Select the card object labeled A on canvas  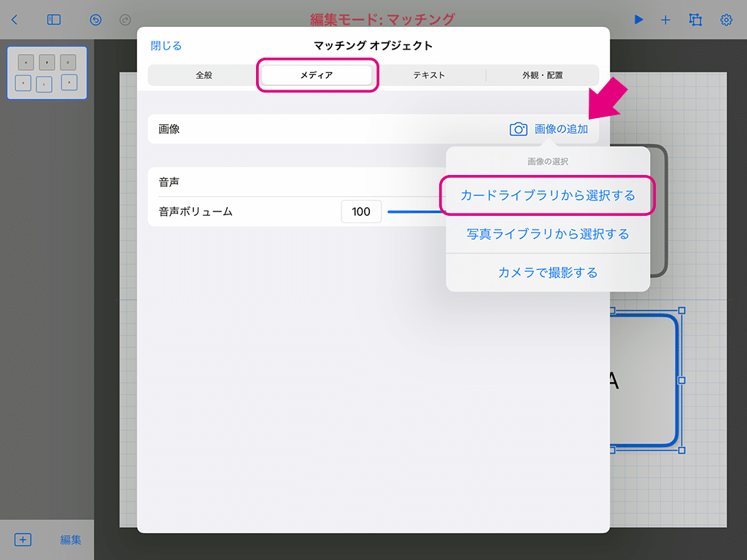(644, 381)
